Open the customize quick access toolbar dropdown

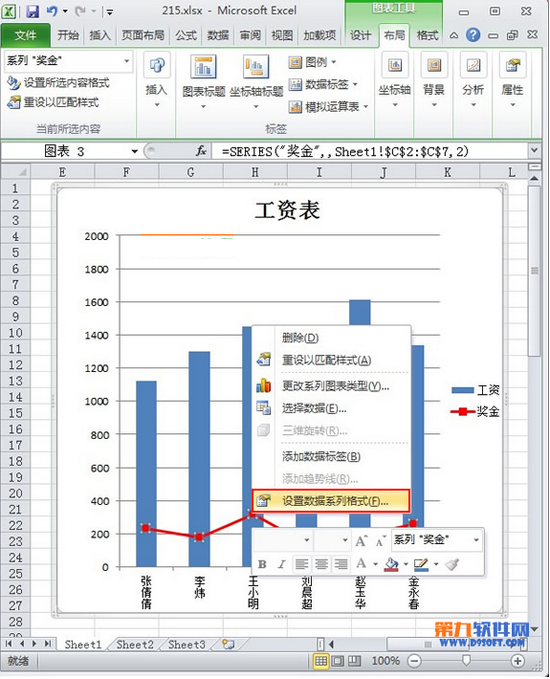(x=110, y=12)
